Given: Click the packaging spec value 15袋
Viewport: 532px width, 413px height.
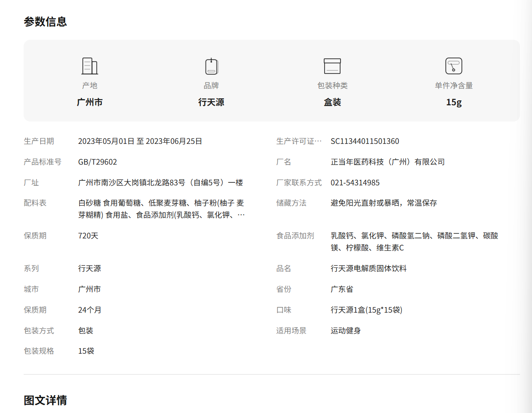Looking at the screenshot, I should click(x=86, y=351).
